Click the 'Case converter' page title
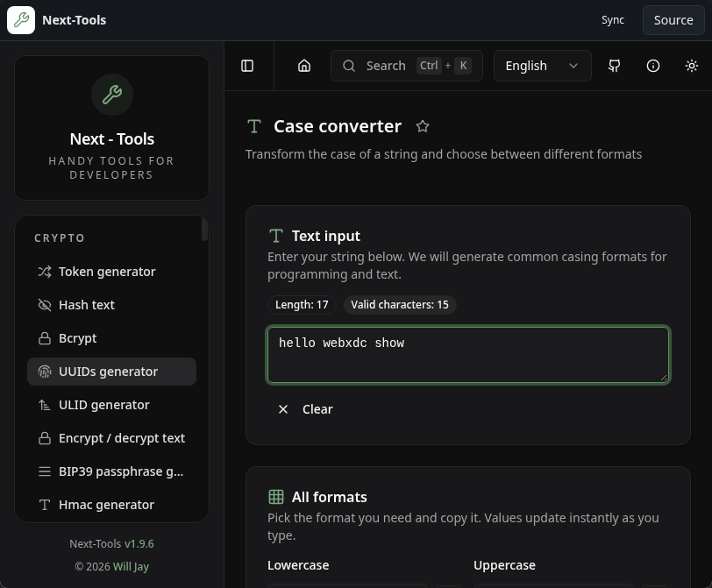This screenshot has height=588, width=712. [x=338, y=126]
